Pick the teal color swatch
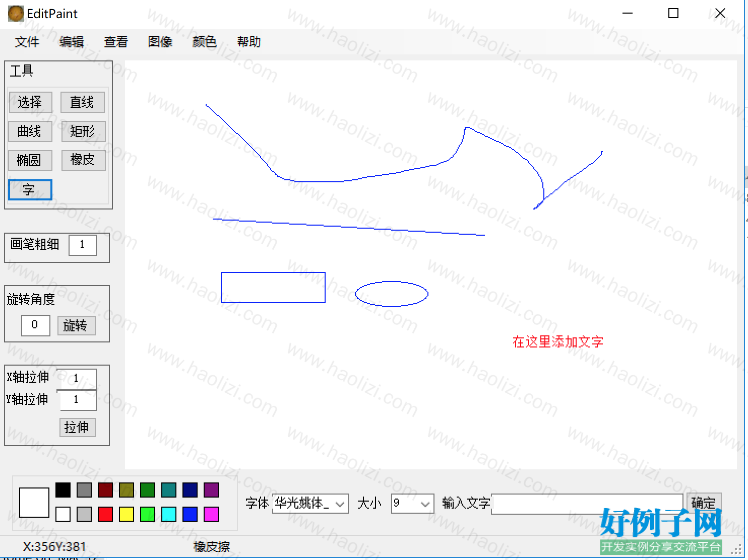 (x=169, y=490)
